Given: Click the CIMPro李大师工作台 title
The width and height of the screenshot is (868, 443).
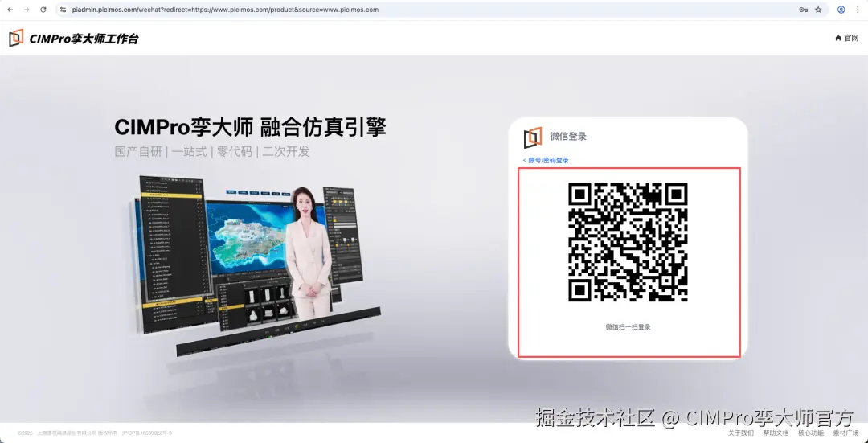Looking at the screenshot, I should click(x=84, y=39).
